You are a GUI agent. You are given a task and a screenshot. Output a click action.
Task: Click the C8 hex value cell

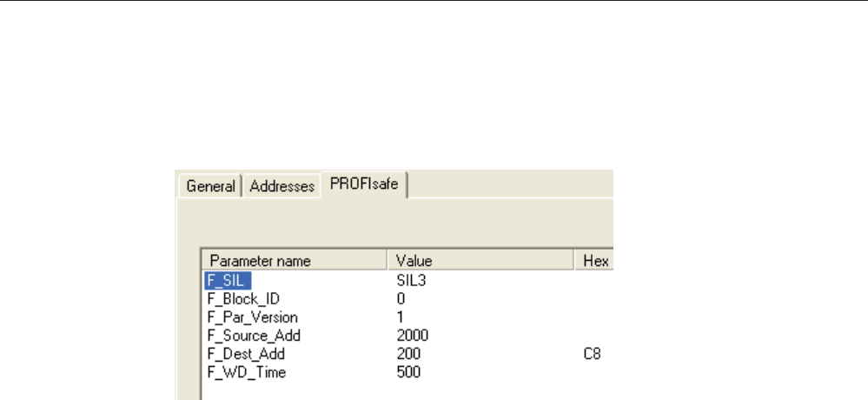(593, 353)
